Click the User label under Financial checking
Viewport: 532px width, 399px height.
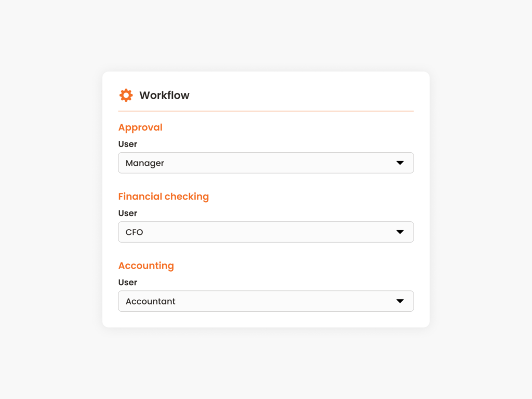click(127, 213)
